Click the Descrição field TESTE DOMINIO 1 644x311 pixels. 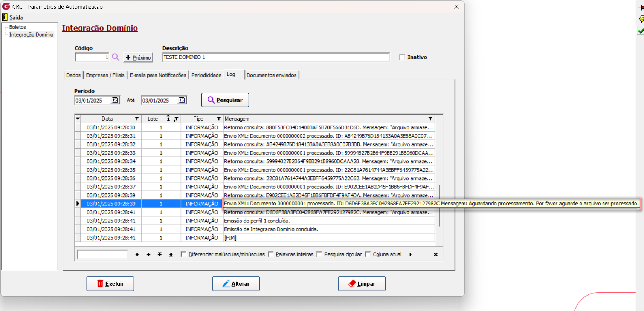tap(276, 57)
